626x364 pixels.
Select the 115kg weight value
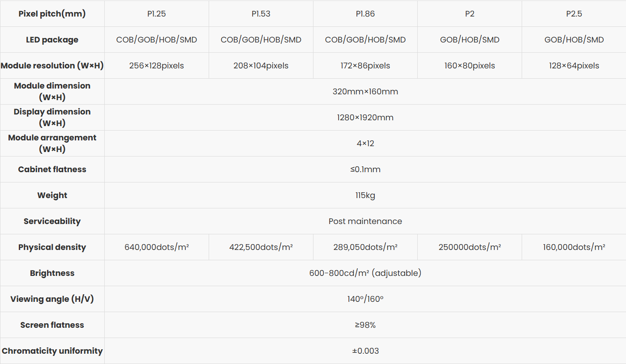pyautogui.click(x=365, y=195)
